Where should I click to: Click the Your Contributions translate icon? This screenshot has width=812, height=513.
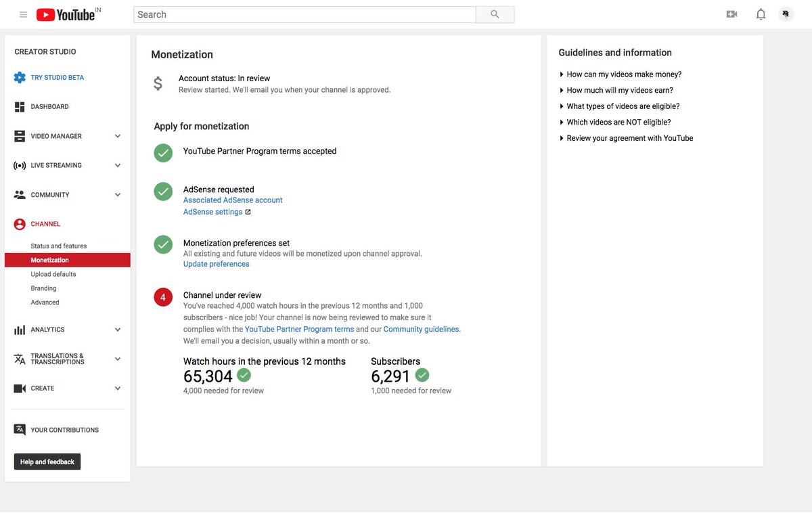tap(20, 430)
